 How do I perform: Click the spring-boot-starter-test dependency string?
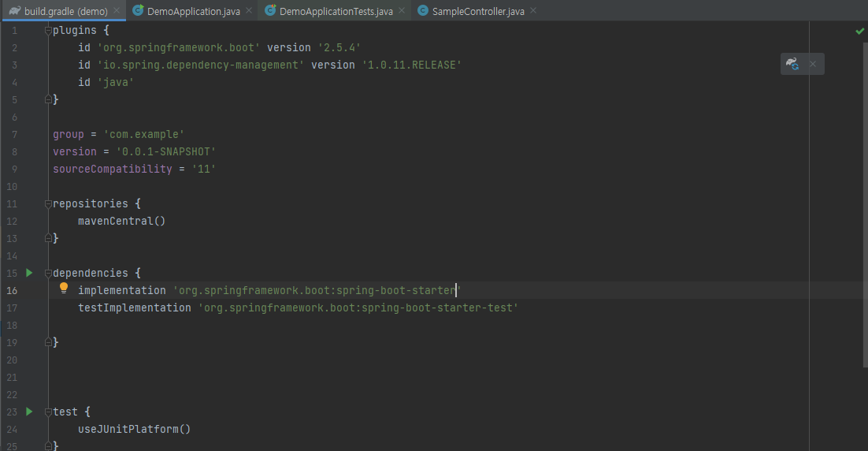pyautogui.click(x=358, y=307)
